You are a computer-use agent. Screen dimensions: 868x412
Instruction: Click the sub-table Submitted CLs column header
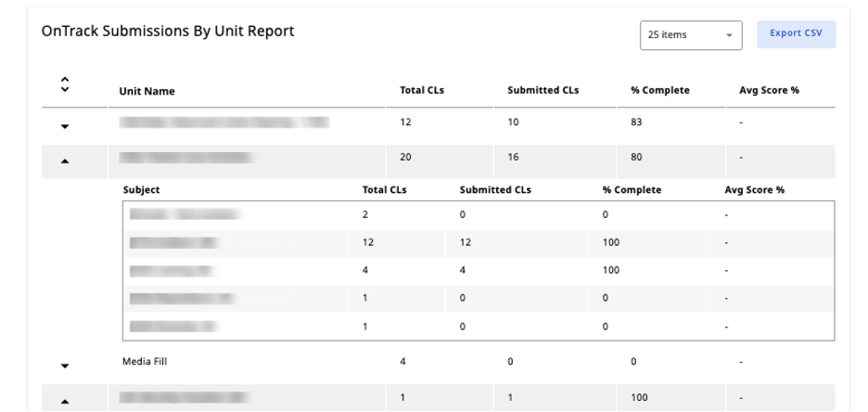pos(494,189)
